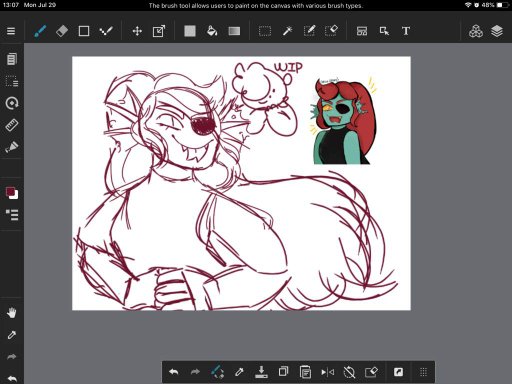This screenshot has height=384, width=512.
Task: Select the Transform tool
Action: point(159,31)
